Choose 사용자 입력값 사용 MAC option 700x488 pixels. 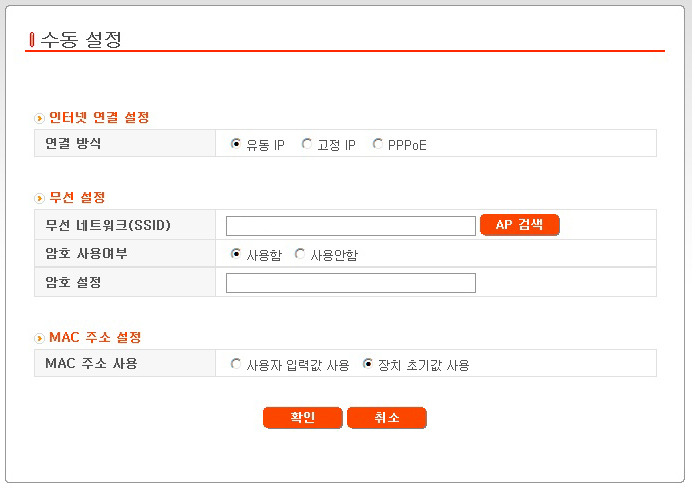[x=235, y=364]
